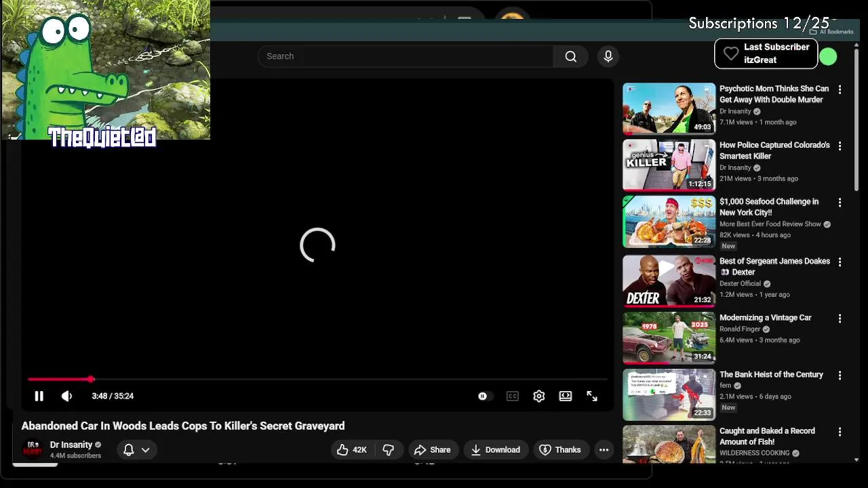Open WILDERNESS COOKING channel name
Image resolution: width=868 pixels, height=488 pixels.
(x=755, y=453)
